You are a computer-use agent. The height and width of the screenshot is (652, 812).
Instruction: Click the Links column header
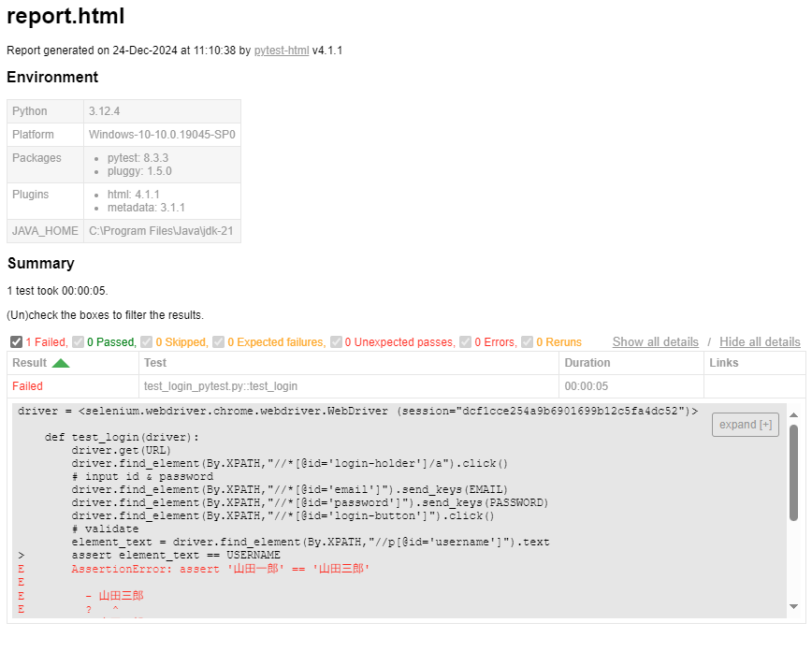point(722,362)
